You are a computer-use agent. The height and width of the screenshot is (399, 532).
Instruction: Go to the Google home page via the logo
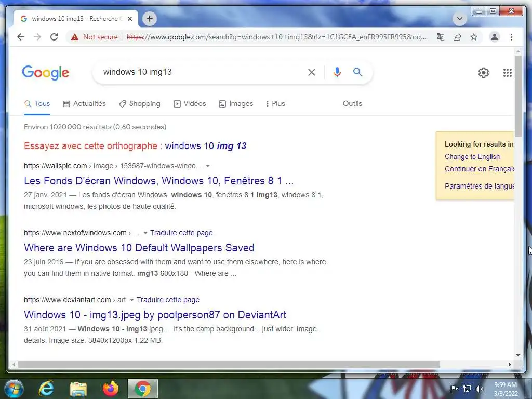tap(46, 73)
